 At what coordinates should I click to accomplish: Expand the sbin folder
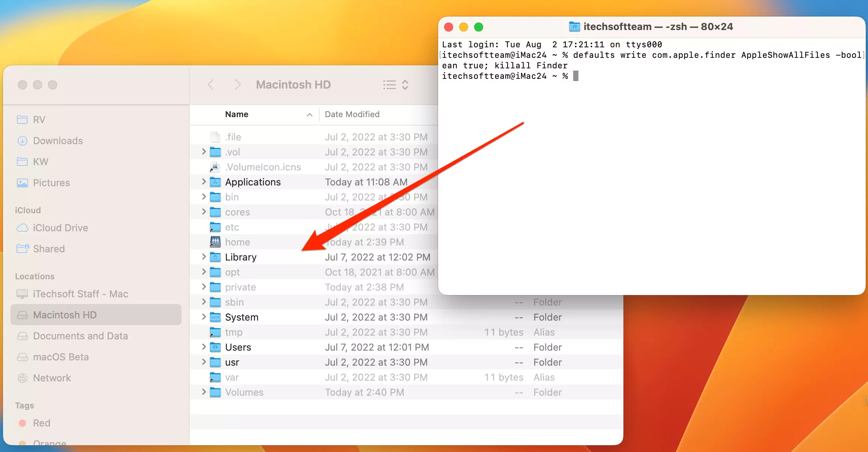pos(204,302)
